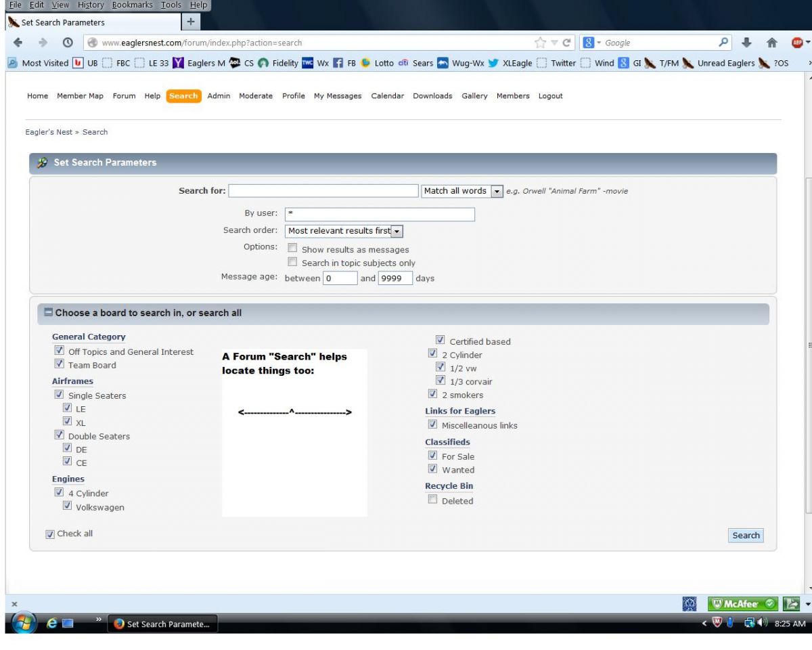This screenshot has height=650, width=812.
Task: Click the By user input field
Action: tap(380, 214)
